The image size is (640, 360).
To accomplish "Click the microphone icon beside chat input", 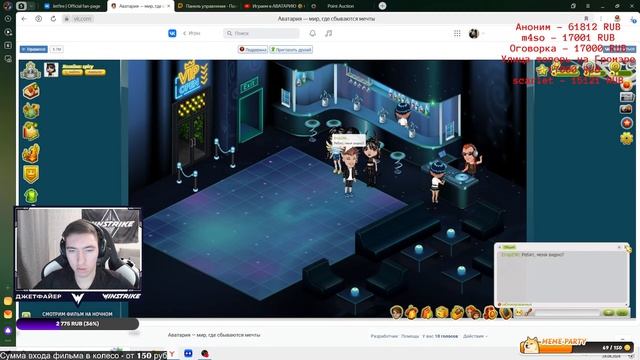I will (528, 313).
